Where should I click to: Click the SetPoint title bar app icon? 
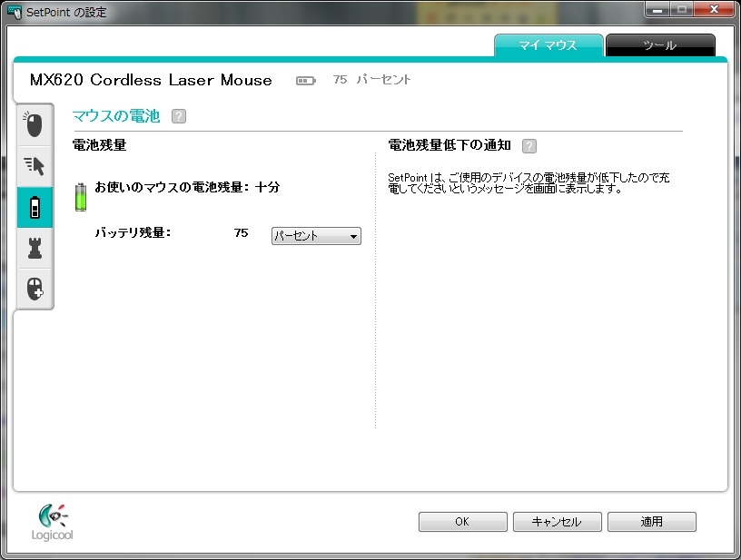pyautogui.click(x=15, y=12)
